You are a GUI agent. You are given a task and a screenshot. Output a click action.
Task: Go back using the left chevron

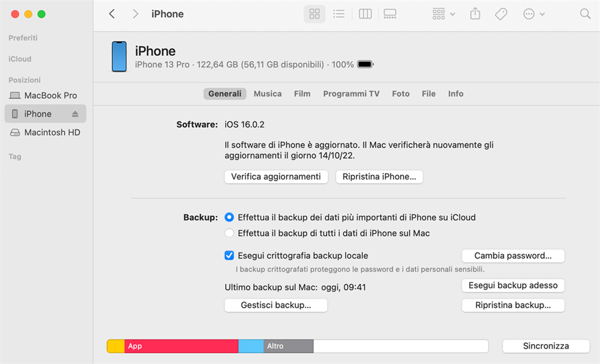pos(112,14)
